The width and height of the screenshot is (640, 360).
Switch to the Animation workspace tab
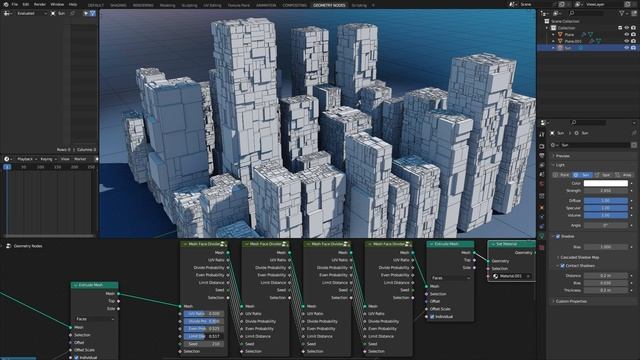(266, 5)
